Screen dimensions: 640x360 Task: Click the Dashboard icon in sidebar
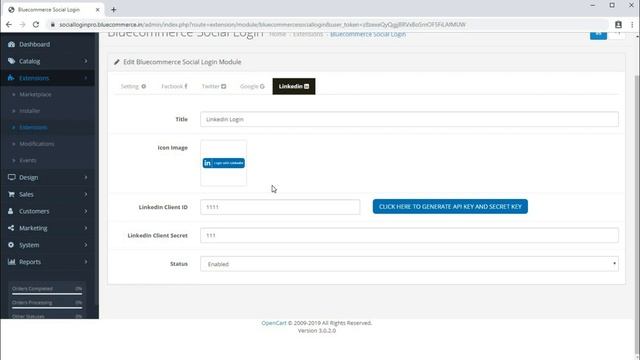(11, 44)
